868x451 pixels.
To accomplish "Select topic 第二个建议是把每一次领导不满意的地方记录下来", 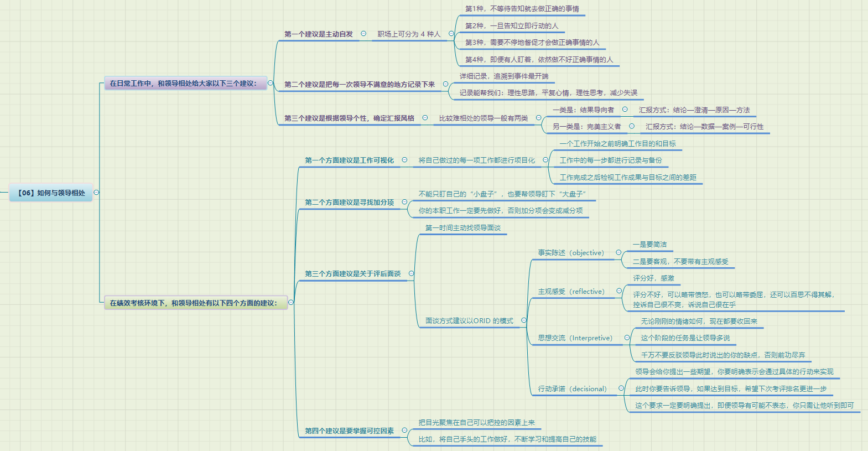I will click(360, 85).
